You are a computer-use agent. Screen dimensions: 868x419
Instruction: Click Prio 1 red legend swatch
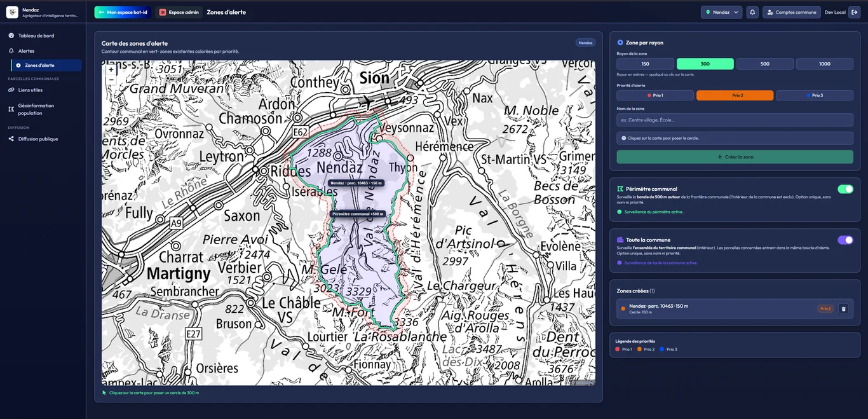(618, 350)
